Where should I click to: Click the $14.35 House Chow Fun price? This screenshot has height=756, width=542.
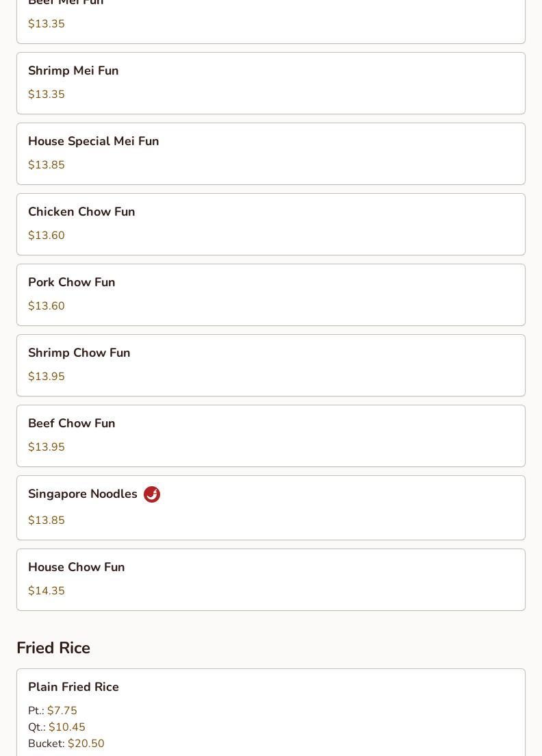(x=47, y=590)
